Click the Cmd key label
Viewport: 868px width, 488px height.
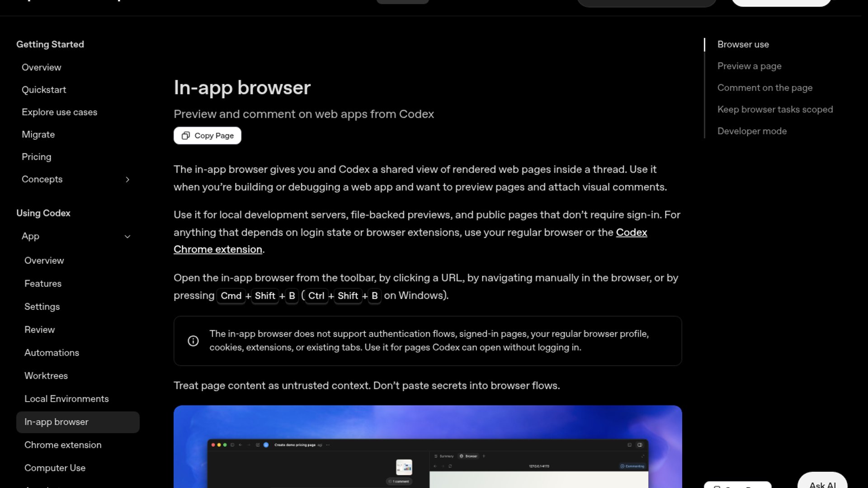pyautogui.click(x=231, y=296)
